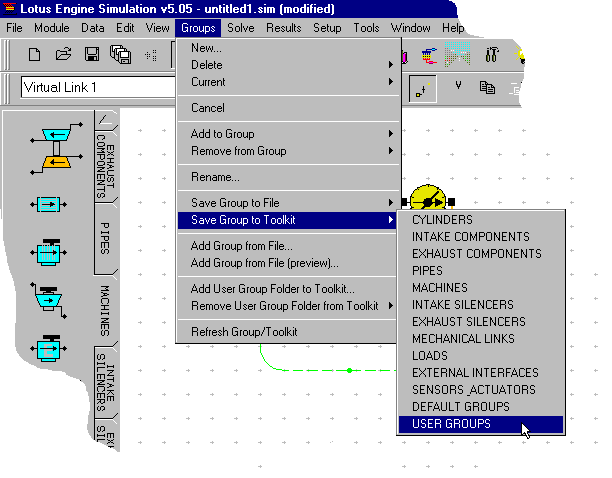This screenshot has width=612, height=478.
Task: Choose Rename... in Groups menu
Action: [x=288, y=177]
